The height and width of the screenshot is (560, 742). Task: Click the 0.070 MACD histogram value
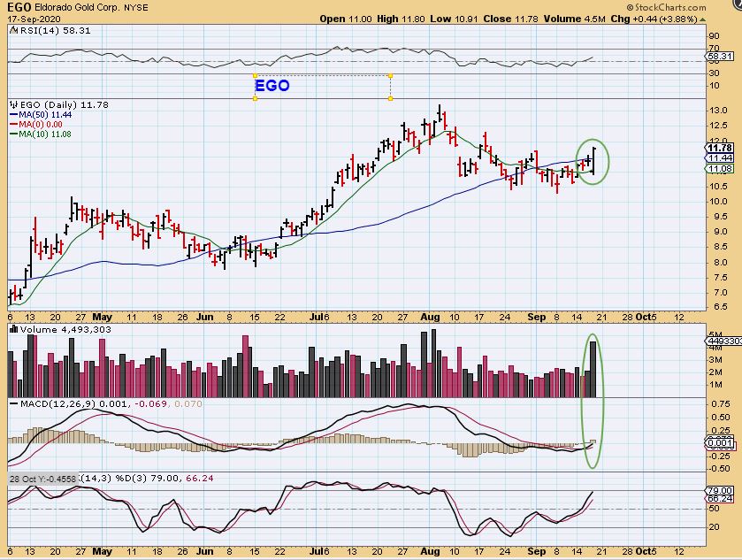(x=188, y=403)
